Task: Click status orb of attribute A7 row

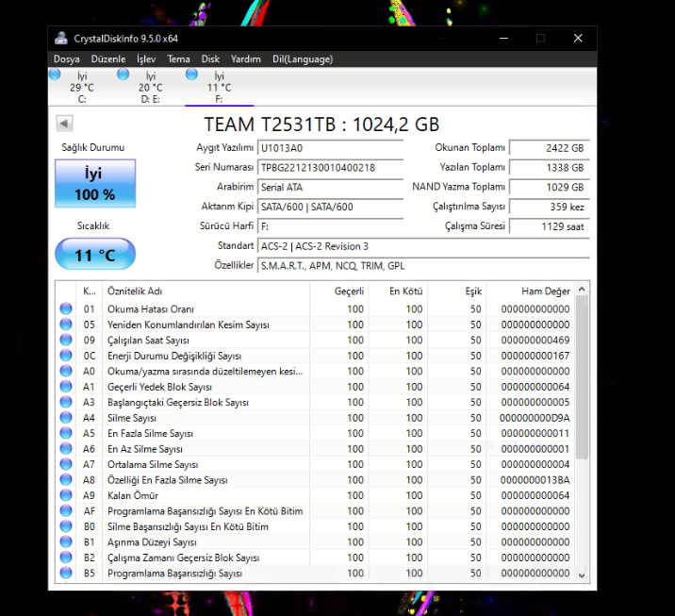Action: coord(66,464)
